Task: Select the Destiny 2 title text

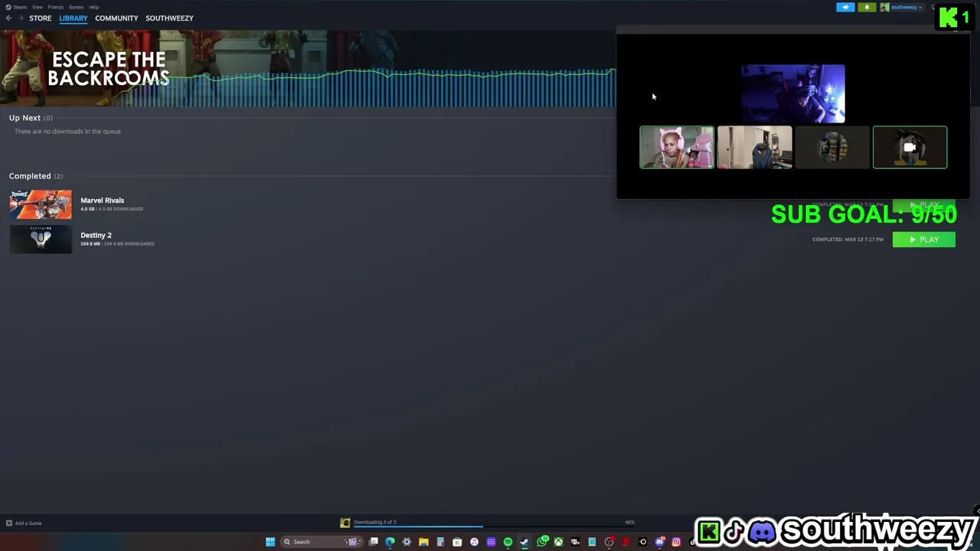Action: pyautogui.click(x=96, y=235)
